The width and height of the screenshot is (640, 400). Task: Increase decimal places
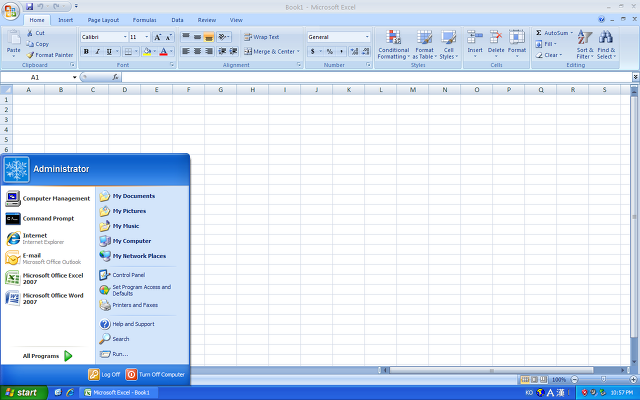point(354,51)
